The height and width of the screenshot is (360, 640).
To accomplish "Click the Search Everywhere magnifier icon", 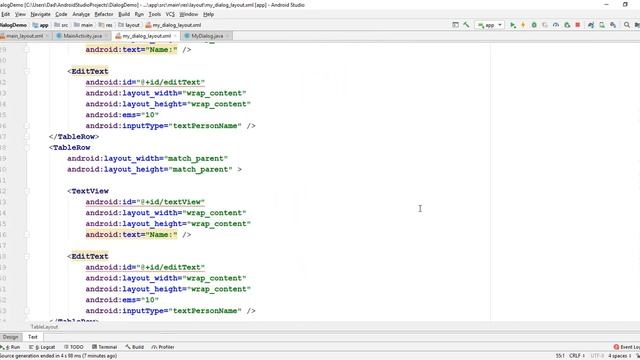I will tap(627, 25).
